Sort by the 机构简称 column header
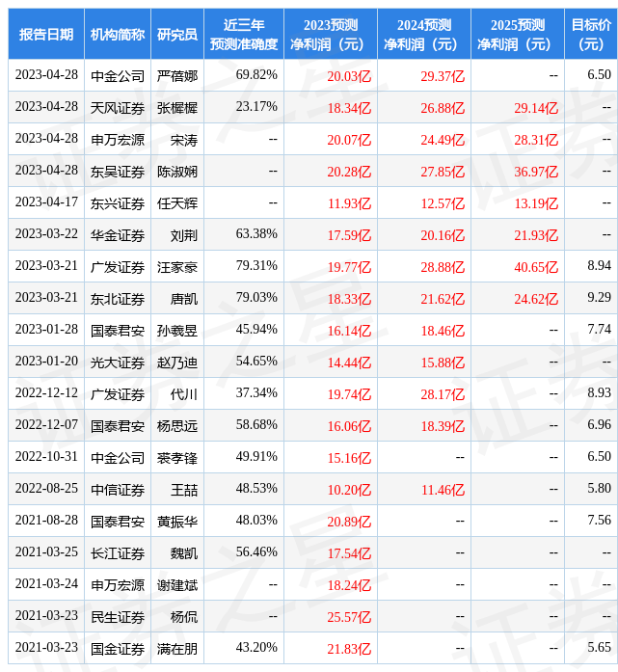This screenshot has height=672, width=618. [x=118, y=34]
